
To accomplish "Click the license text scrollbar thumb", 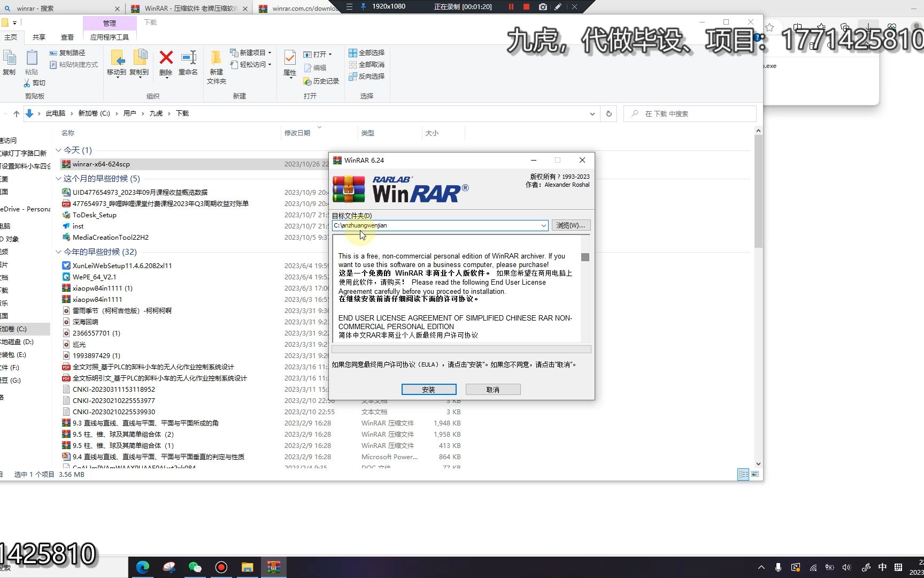I will 585,257.
